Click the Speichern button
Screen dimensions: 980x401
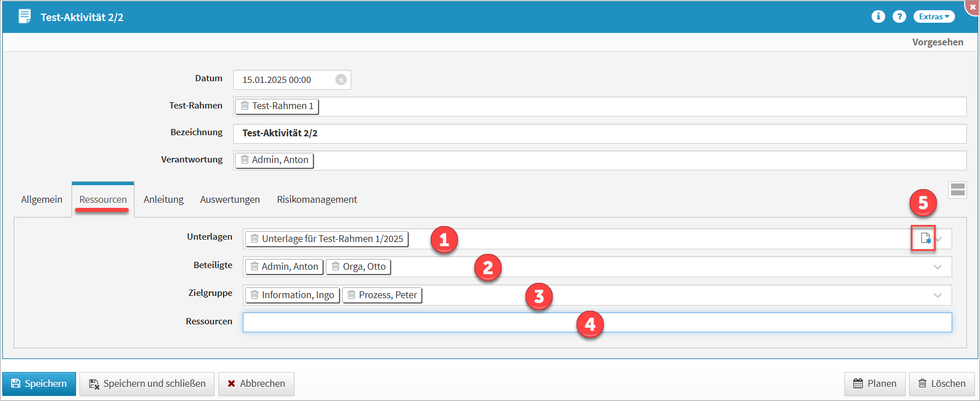point(39,384)
